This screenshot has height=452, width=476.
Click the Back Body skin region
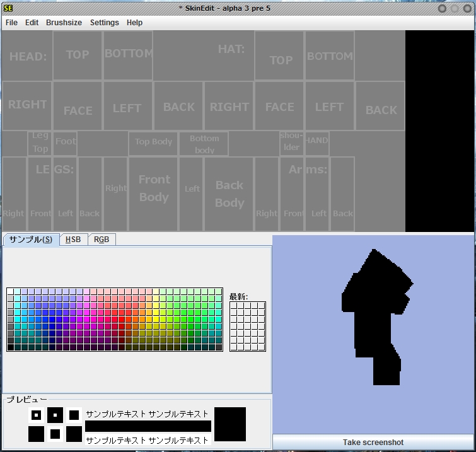click(x=229, y=194)
